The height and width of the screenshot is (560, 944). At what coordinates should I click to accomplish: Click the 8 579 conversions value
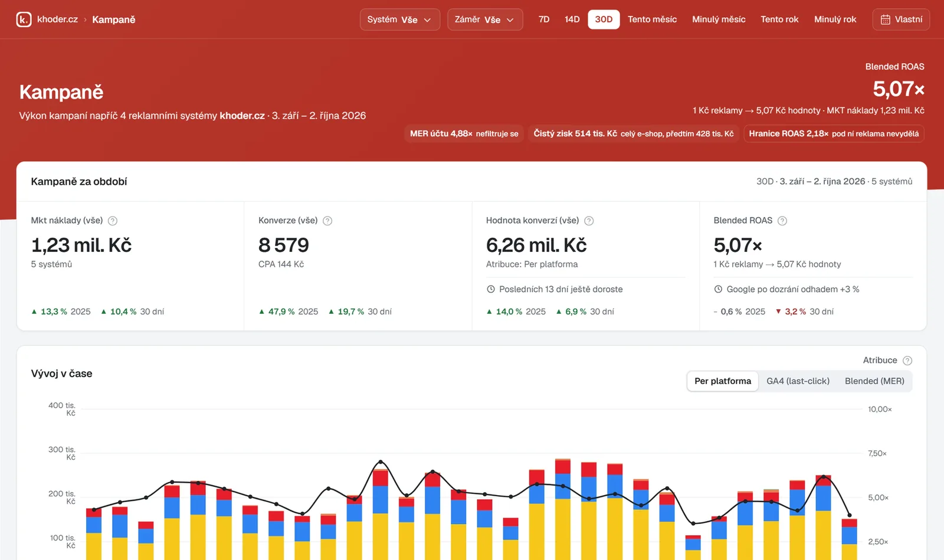pos(284,245)
